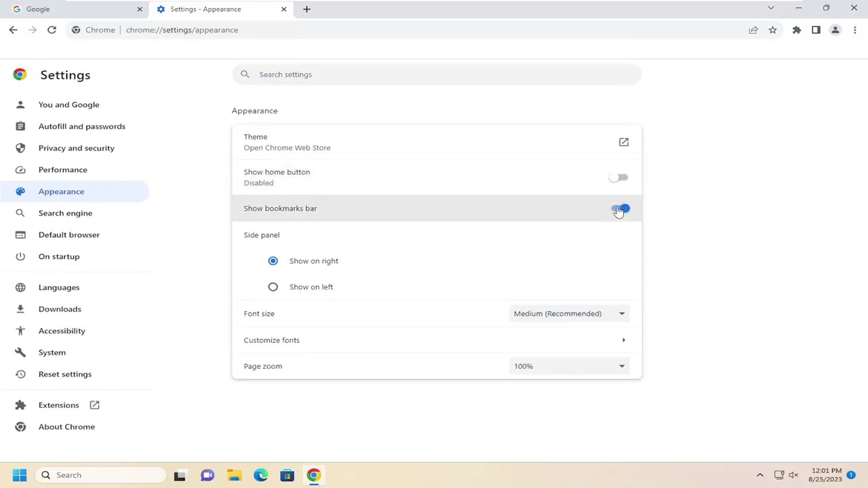Screen dimensions: 868x488
Task: Open Privacy and security settings
Action: coord(76,148)
